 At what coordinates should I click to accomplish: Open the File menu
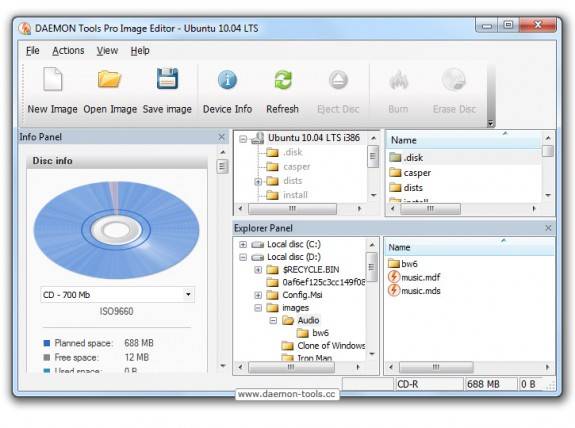[x=33, y=51]
